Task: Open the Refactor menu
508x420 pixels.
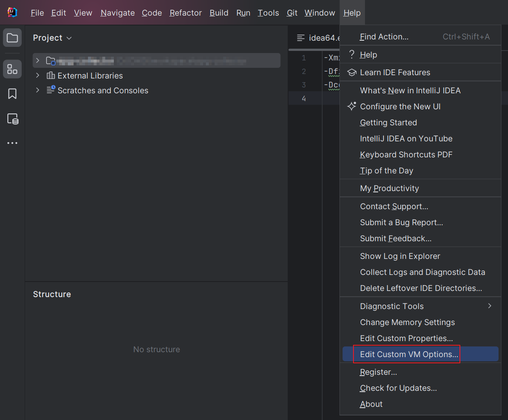Action: [x=186, y=13]
